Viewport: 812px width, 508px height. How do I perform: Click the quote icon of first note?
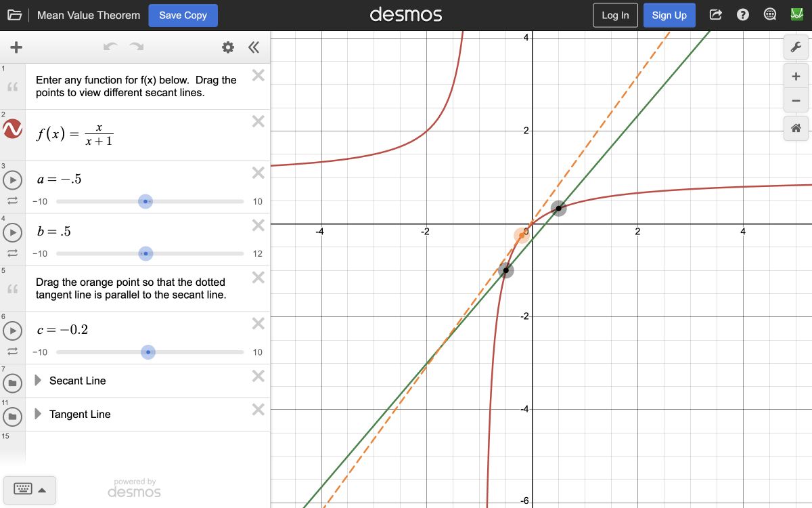[x=13, y=87]
